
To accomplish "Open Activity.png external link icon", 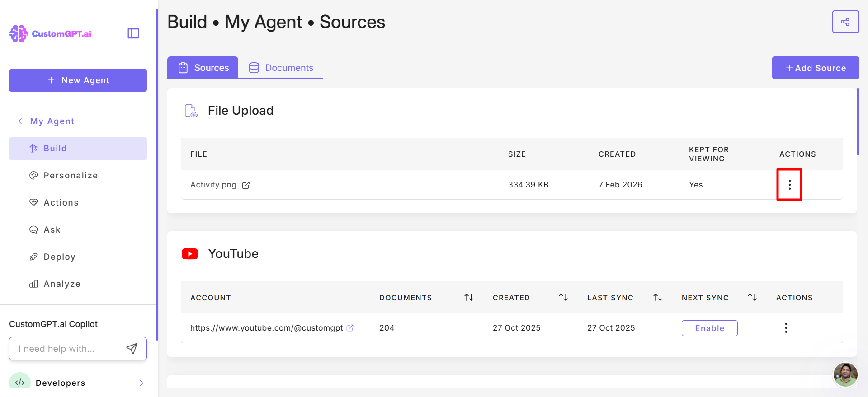I will pos(246,185).
